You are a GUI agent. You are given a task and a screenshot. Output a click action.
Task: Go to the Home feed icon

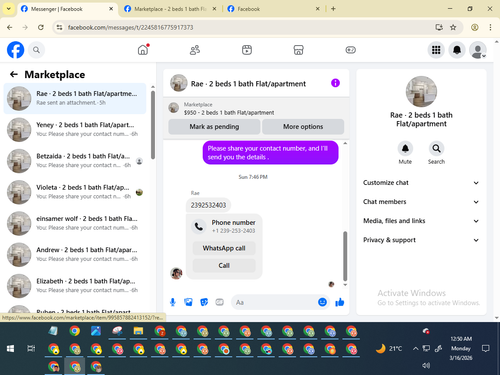pyautogui.click(x=143, y=50)
